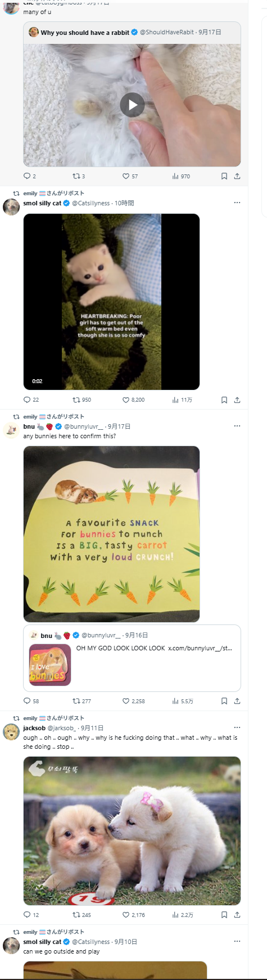Open the two puppies photo

click(x=132, y=830)
